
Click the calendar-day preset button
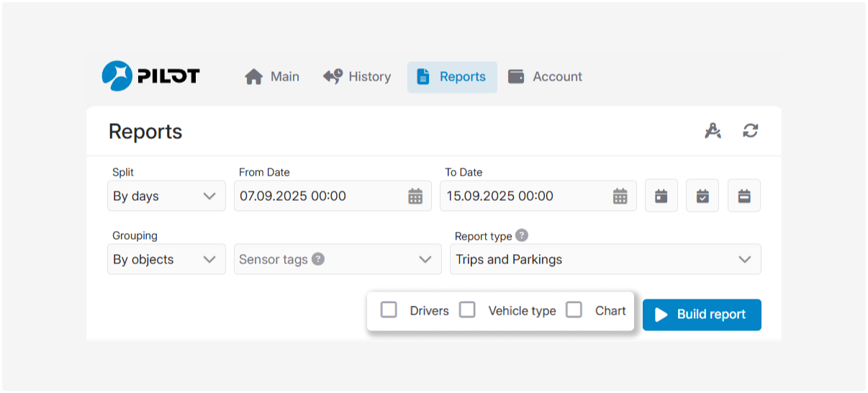(661, 196)
